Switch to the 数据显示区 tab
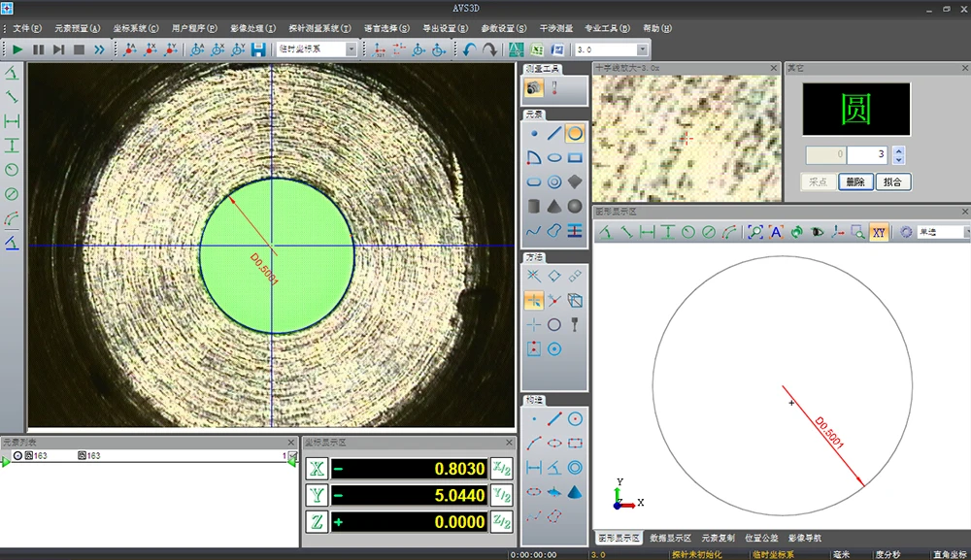 pos(670,538)
